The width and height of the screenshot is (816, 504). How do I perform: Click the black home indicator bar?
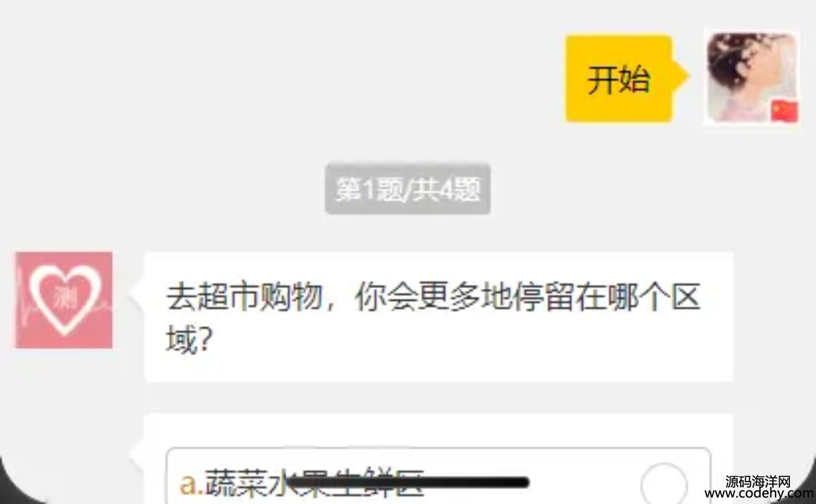(x=408, y=482)
